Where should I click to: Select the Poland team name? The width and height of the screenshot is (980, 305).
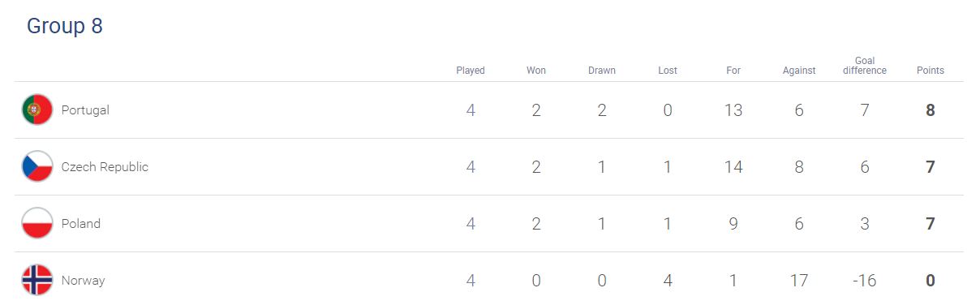pyautogui.click(x=81, y=224)
